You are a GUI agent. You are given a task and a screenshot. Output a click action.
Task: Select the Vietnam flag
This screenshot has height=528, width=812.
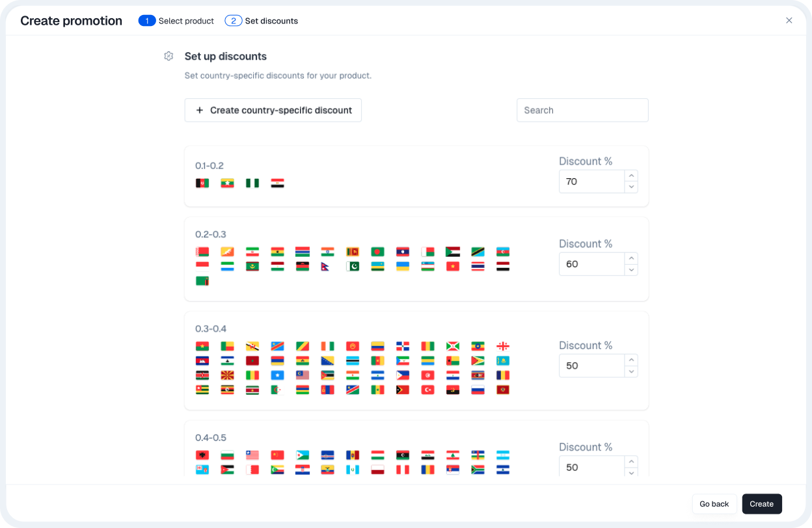click(453, 266)
